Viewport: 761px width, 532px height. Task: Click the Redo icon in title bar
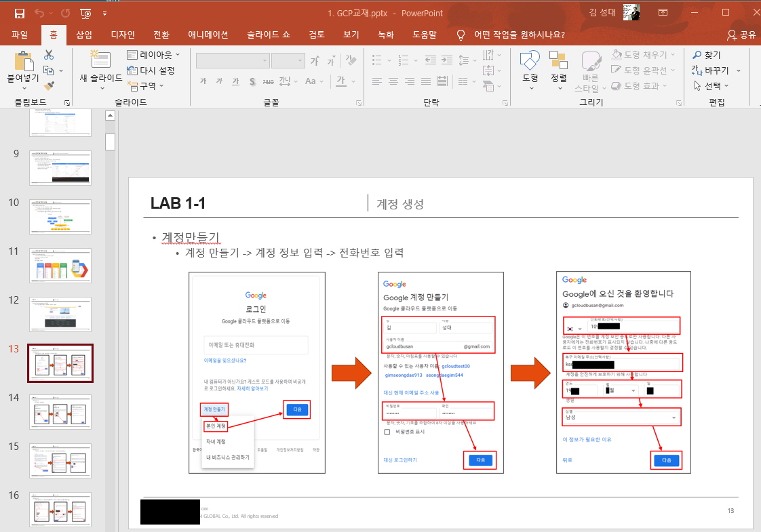tap(66, 14)
